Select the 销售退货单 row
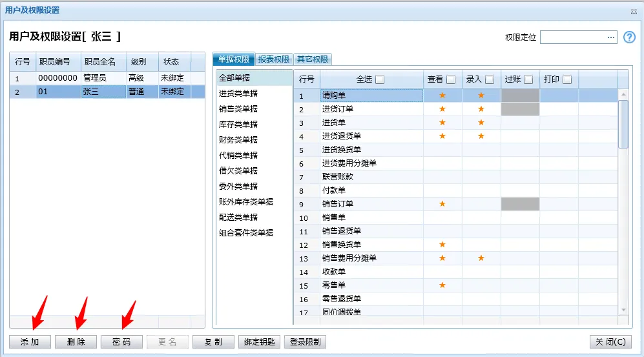This screenshot has height=357, width=644. 456,230
